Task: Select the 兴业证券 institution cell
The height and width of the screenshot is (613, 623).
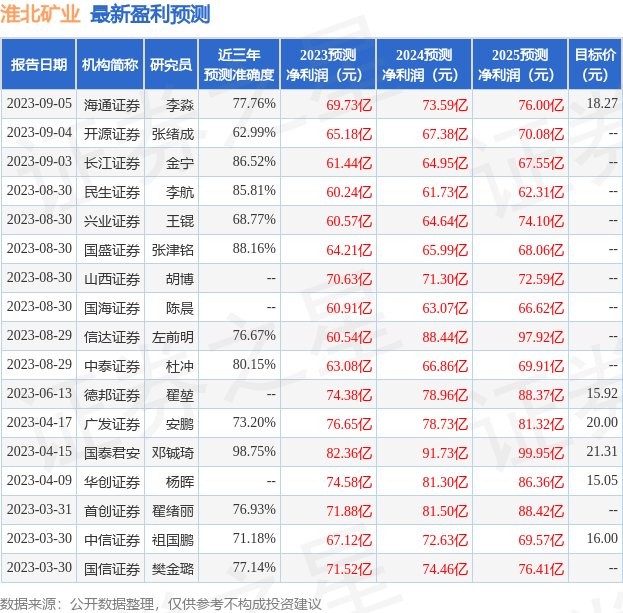Action: [x=112, y=221]
